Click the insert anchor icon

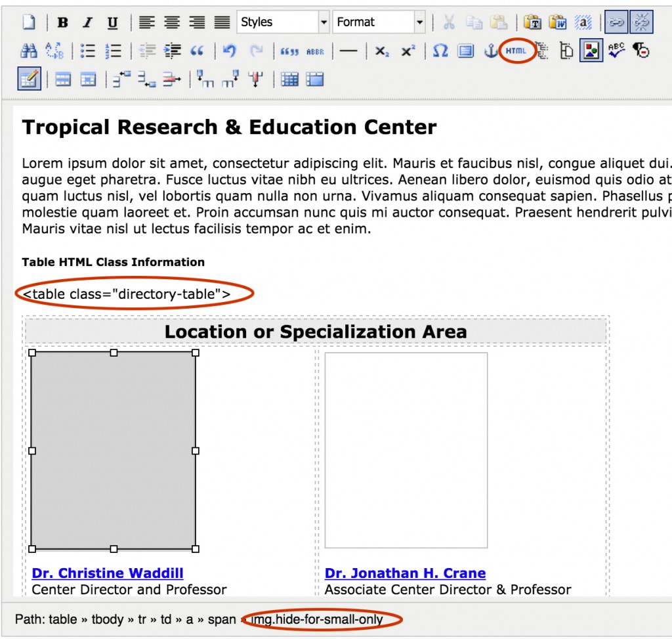(x=491, y=51)
